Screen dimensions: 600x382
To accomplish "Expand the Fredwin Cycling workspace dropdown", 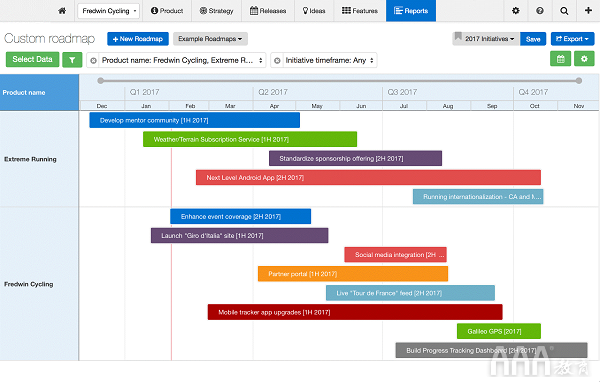I will click(x=109, y=11).
